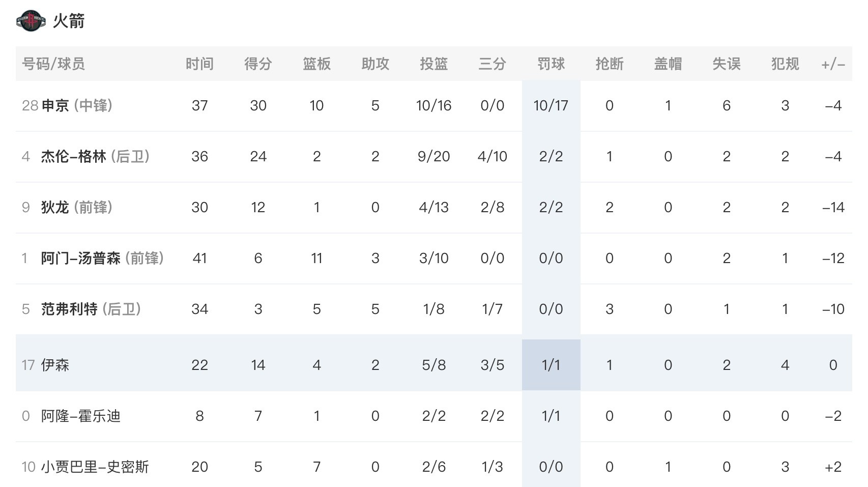Image resolution: width=868 pixels, height=487 pixels.
Task: Click the 助攻 column header
Action: point(375,64)
